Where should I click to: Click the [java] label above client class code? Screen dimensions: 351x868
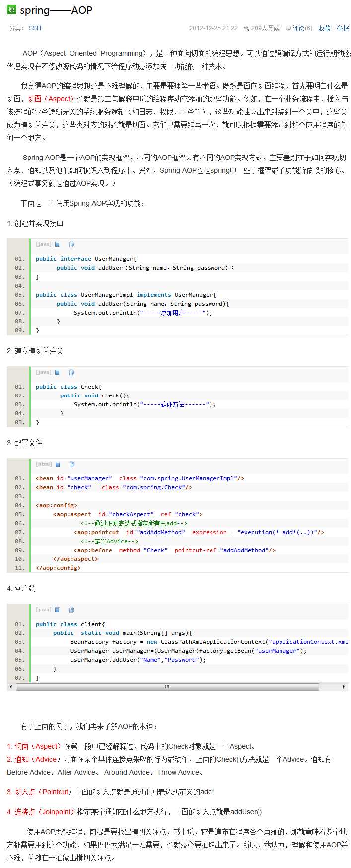coord(43,610)
